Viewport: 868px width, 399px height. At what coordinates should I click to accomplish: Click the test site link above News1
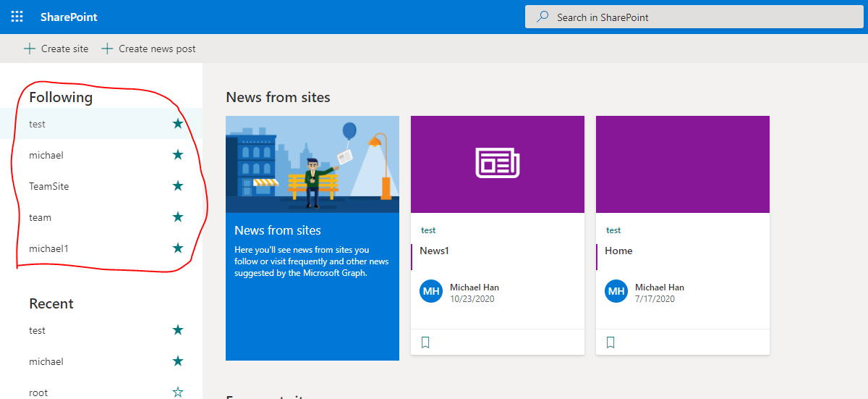(x=428, y=230)
